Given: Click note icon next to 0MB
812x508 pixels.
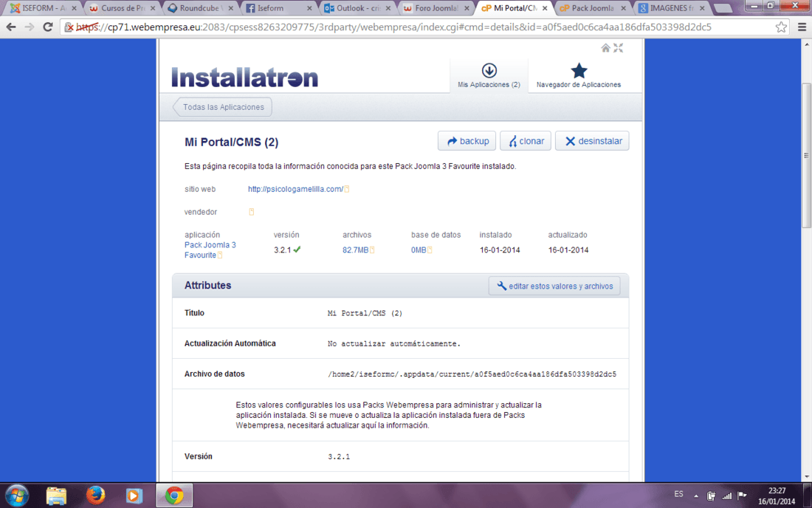Looking at the screenshot, I should 430,250.
